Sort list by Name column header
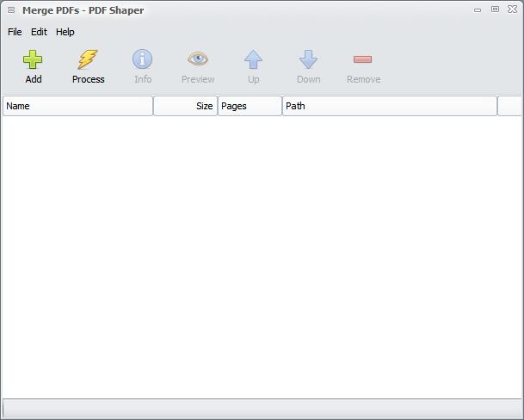 (77, 106)
